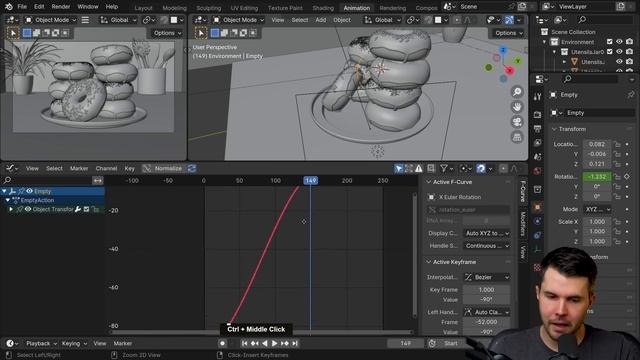The height and width of the screenshot is (360, 640).
Task: Open Object Mode dropdown in right viewport
Action: [239, 20]
